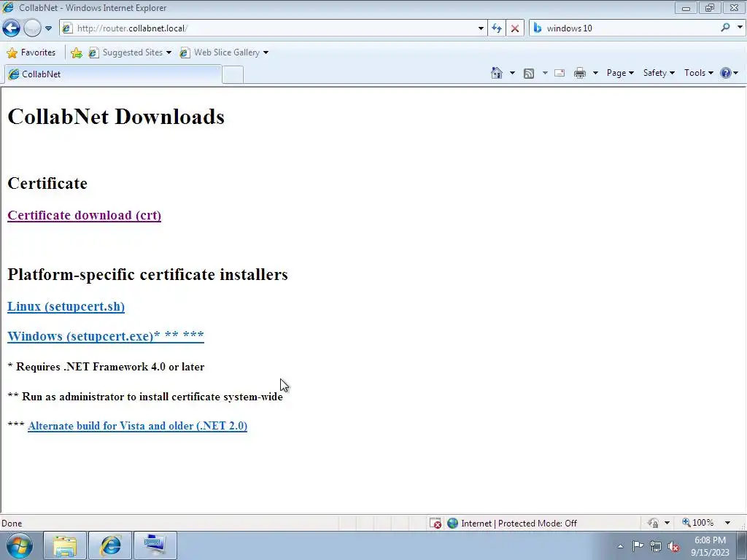Screen dimensions: 747x560
Task: Click the computer/keyboard taskbar application icon
Action: 155,545
